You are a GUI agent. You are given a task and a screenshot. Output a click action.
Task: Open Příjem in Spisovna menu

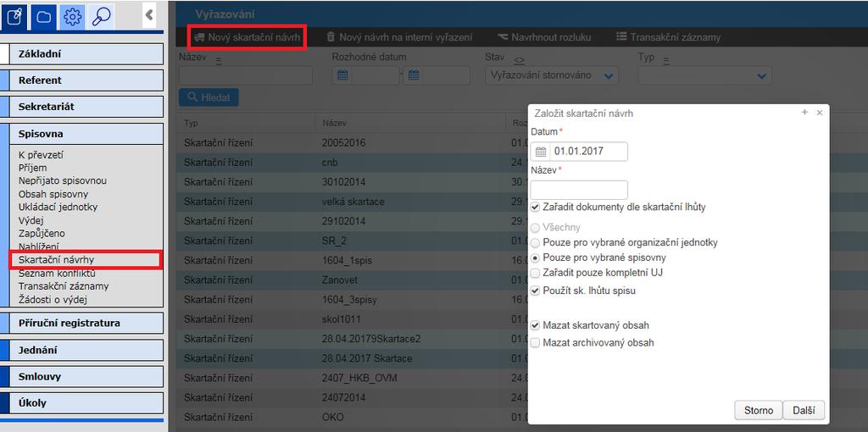click(x=33, y=168)
